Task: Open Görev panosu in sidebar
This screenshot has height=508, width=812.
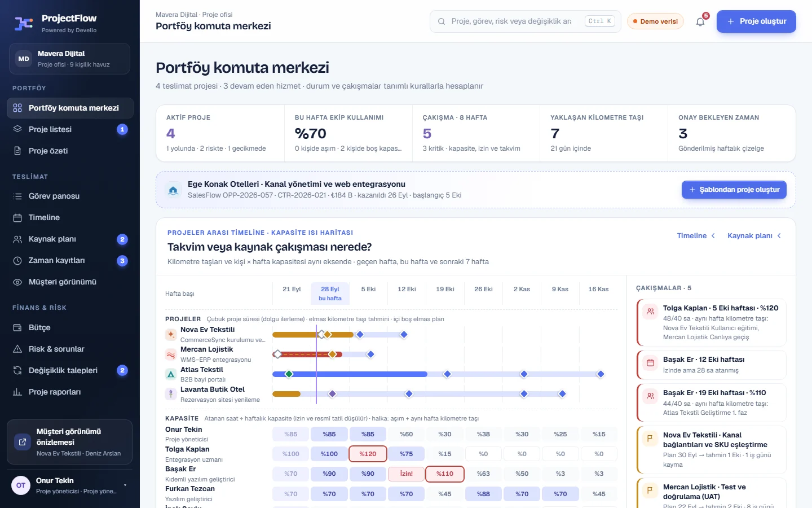Action: (70, 196)
